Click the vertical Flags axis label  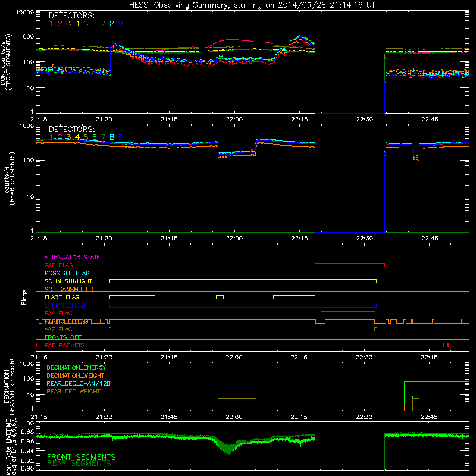[24, 297]
